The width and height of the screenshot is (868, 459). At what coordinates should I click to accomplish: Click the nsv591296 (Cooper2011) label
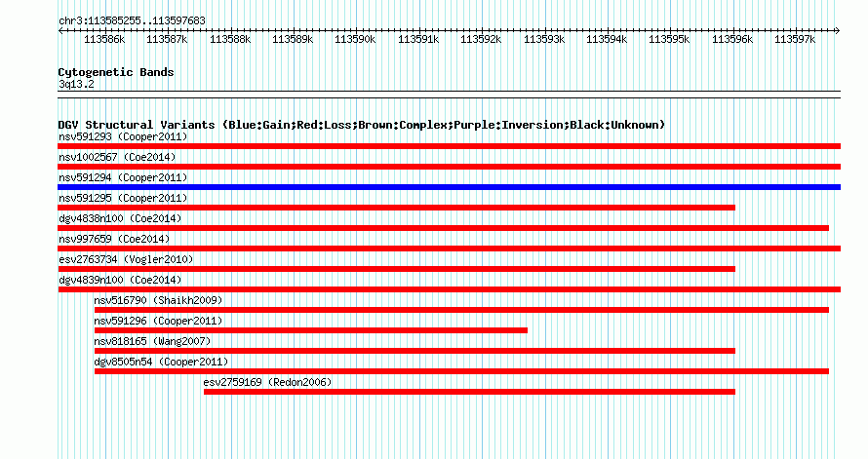click(158, 321)
